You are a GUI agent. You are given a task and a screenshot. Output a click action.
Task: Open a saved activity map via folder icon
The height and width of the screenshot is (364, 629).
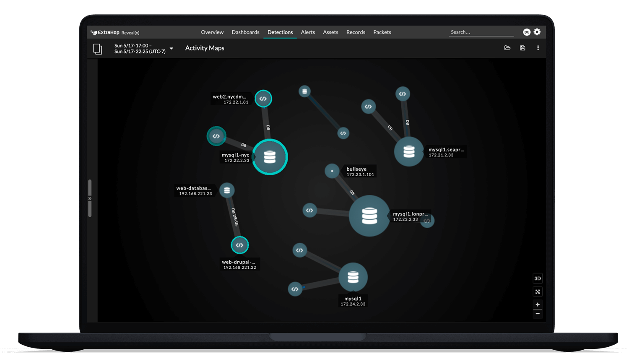click(x=507, y=48)
